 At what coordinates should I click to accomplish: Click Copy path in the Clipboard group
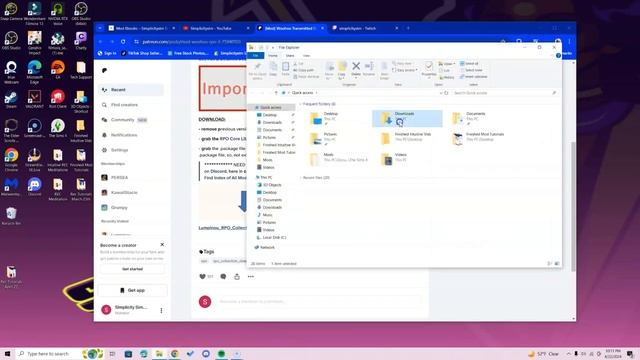(x=303, y=70)
